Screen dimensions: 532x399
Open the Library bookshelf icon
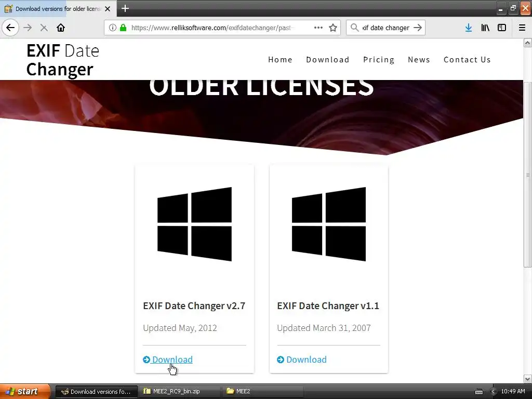coord(485,28)
